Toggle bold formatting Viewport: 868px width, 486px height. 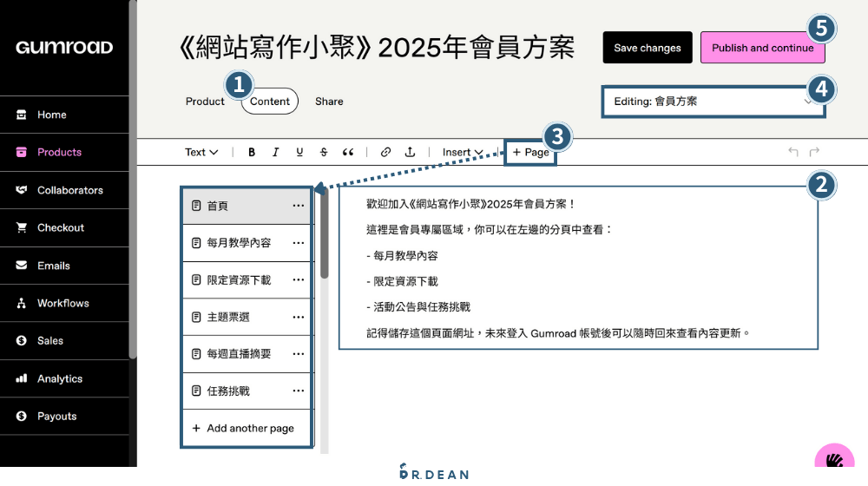252,152
